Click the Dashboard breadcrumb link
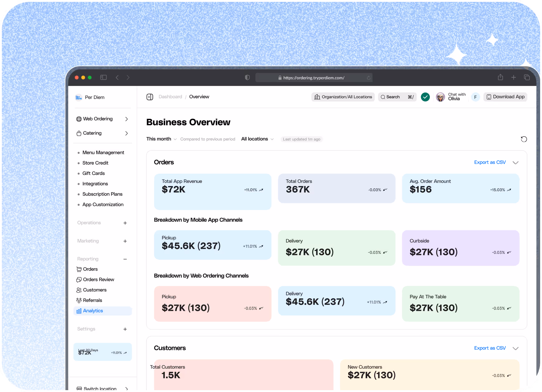Viewport: 542px width, 392px height. coord(170,97)
